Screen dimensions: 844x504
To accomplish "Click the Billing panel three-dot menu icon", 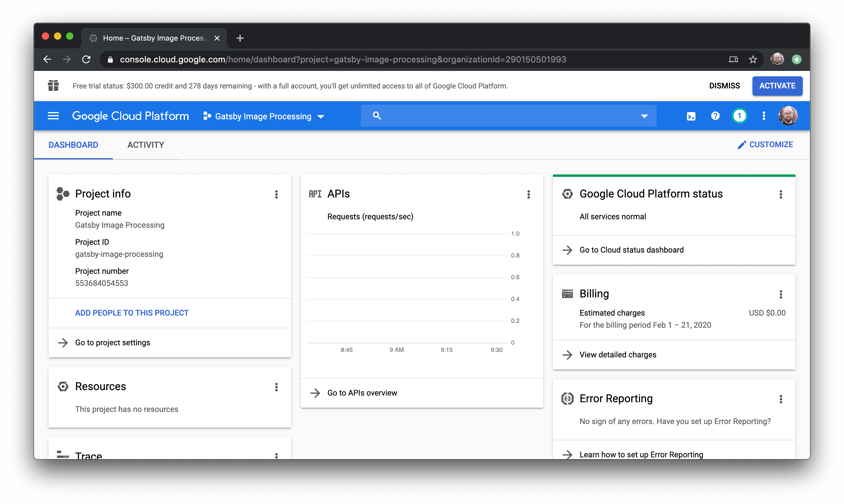I will 781,295.
